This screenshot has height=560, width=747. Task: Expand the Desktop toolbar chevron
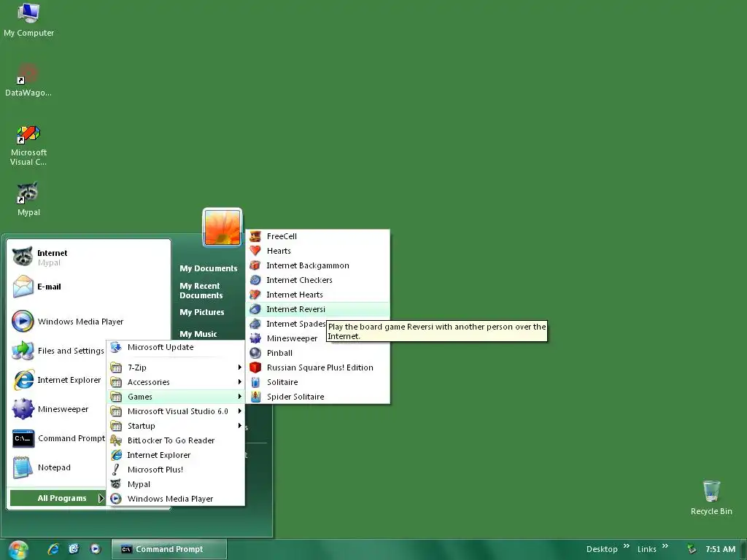[627, 546]
